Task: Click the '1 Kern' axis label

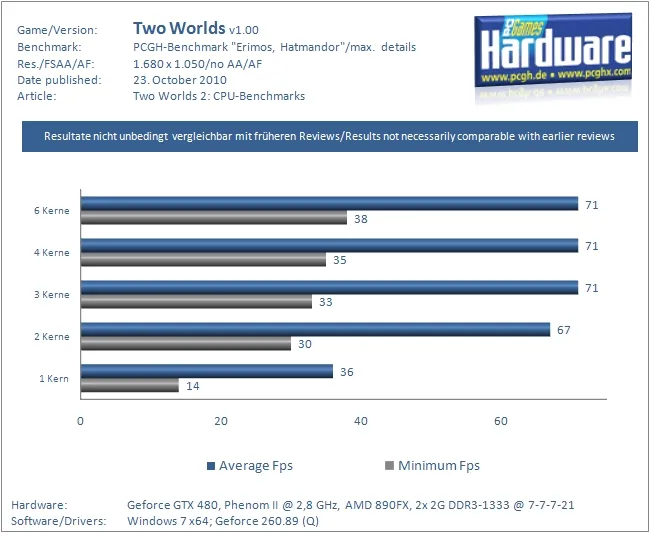Action: 54,378
